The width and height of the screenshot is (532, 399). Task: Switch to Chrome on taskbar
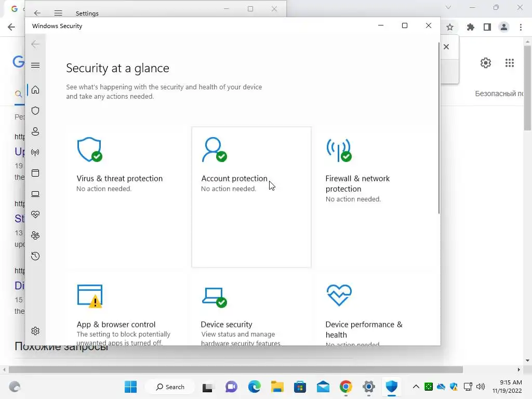pyautogui.click(x=345, y=387)
